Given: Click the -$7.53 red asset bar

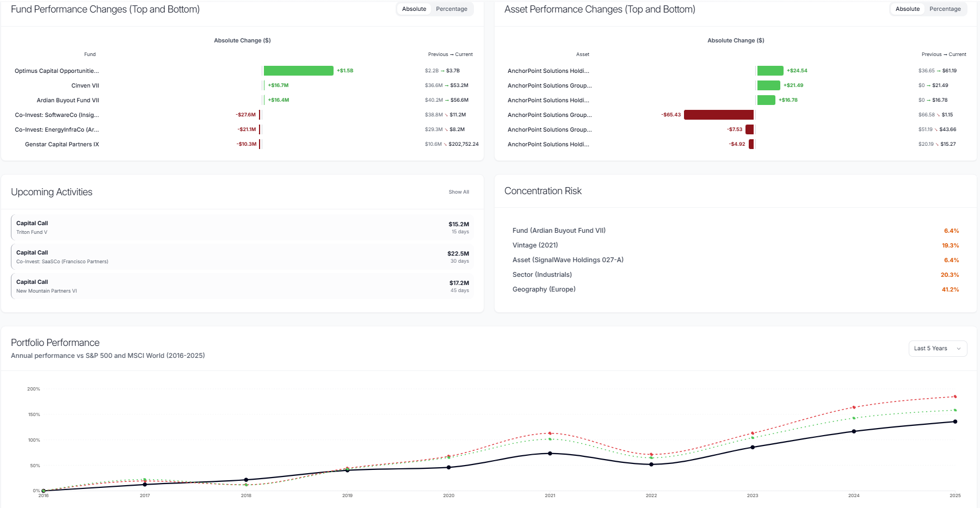Looking at the screenshot, I should click(x=749, y=129).
